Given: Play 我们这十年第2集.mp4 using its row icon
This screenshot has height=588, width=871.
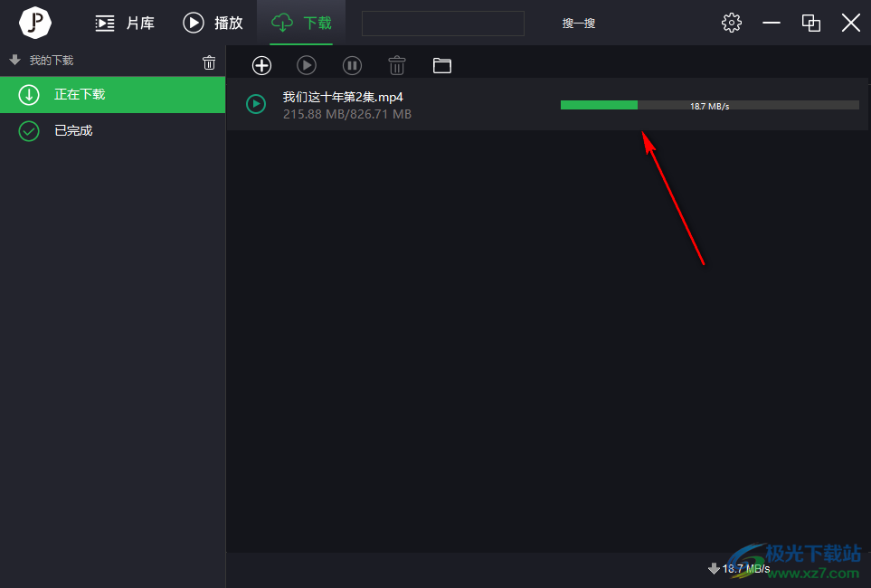Looking at the screenshot, I should pos(256,104).
